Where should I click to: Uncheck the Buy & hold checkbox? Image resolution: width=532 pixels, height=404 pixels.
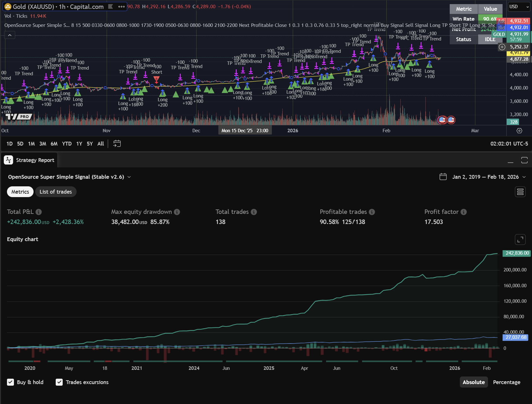(11, 382)
